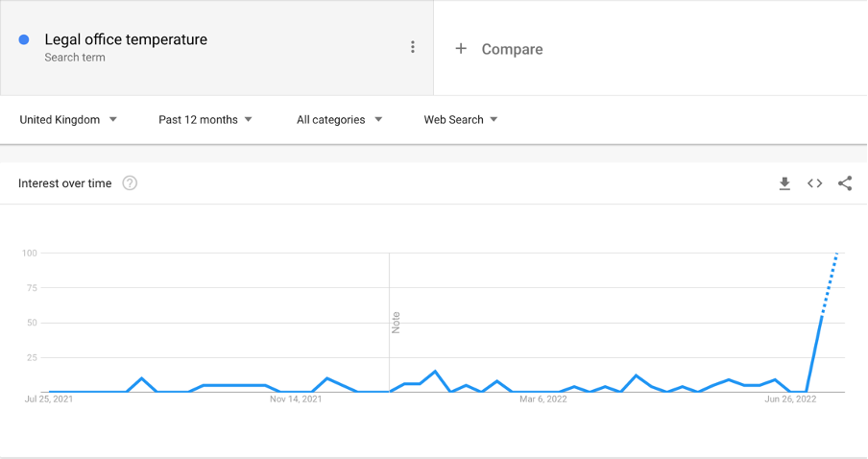Select the Jun 26, 2022 axis label
The height and width of the screenshot is (459, 868).
pyautogui.click(x=790, y=399)
